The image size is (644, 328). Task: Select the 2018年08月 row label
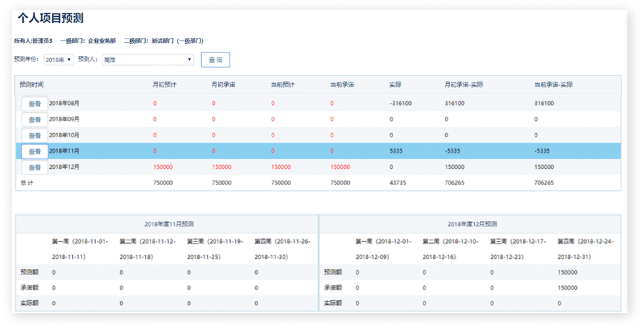(x=64, y=103)
